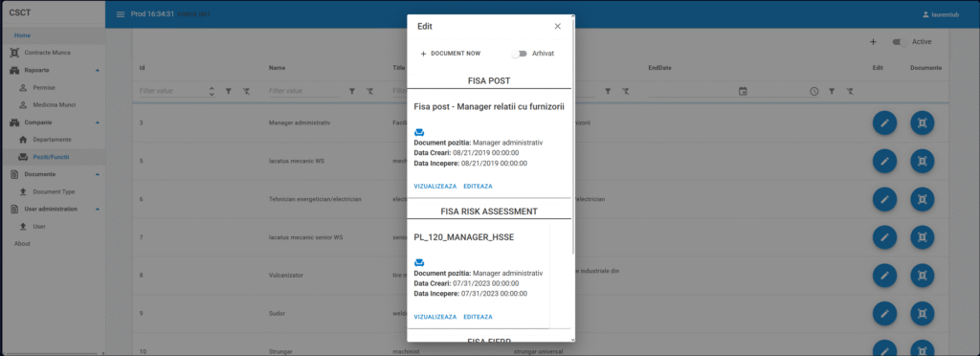Viewport: 980px width, 356px height.
Task: Click pencil edit button for Manager administrativ row
Action: 884,123
